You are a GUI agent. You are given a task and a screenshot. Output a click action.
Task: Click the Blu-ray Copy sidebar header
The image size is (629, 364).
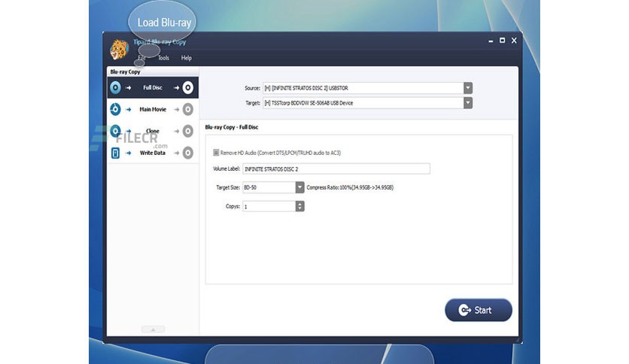[x=125, y=71]
